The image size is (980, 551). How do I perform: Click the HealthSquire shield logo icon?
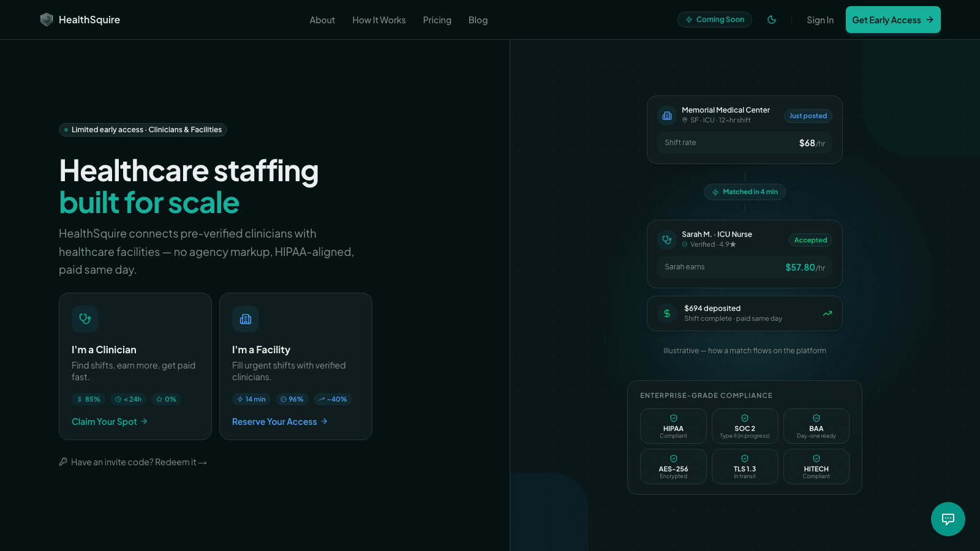coord(47,20)
